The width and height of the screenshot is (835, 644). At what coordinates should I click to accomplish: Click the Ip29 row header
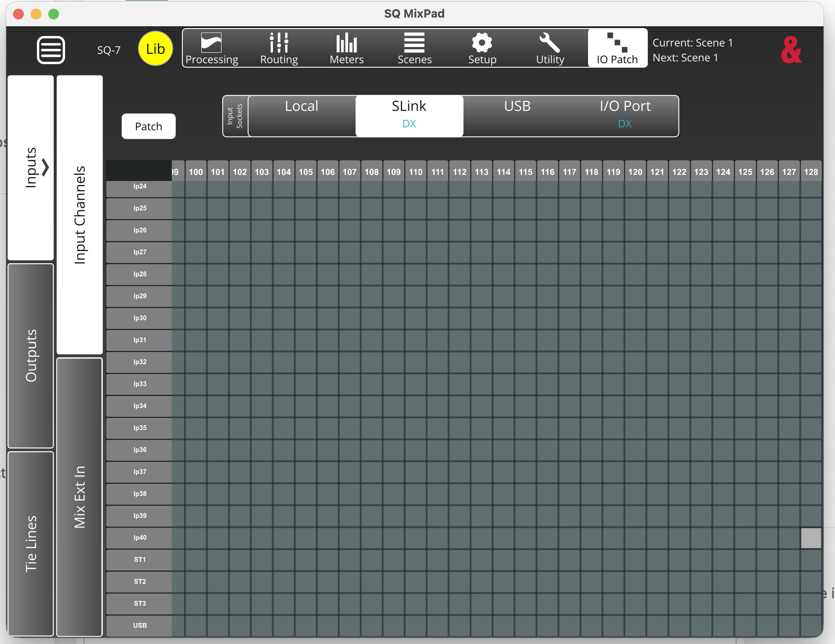pos(139,297)
